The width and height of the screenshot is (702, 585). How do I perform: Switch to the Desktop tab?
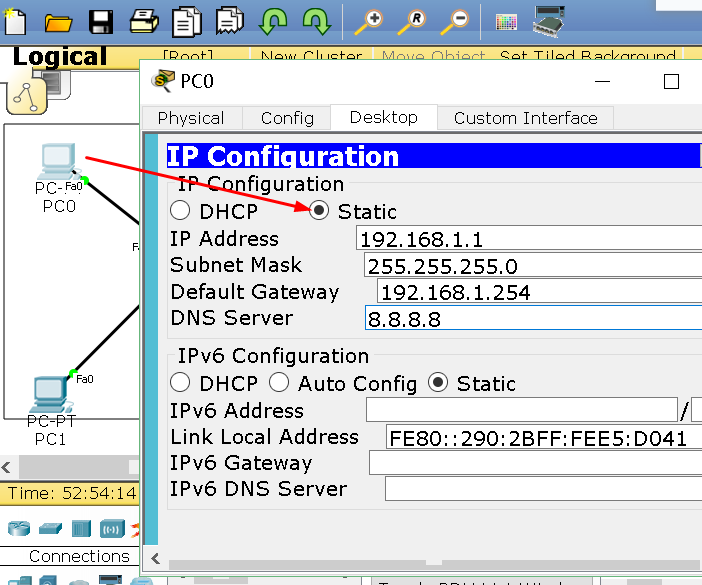pos(384,117)
